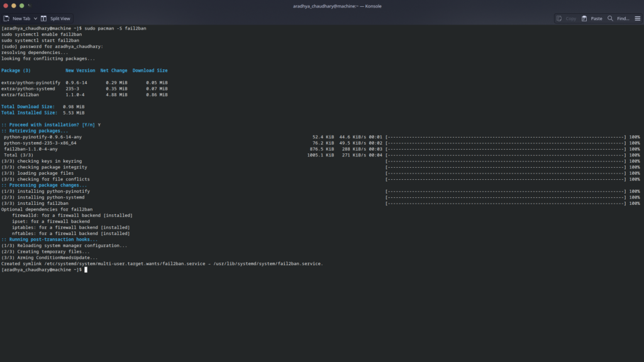644x362 pixels.
Task: Click 'ipset: for a firewall backend' line
Action: point(51,222)
